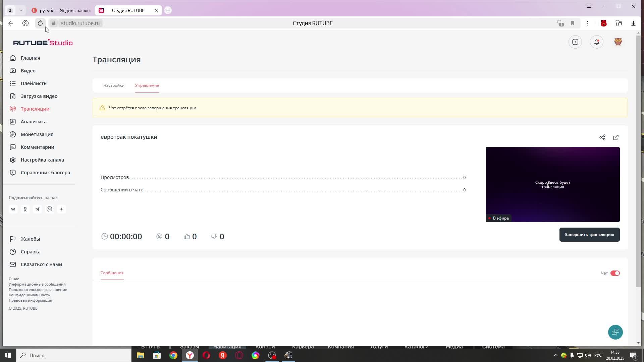Open Видео section in sidebar
644x362 pixels.
click(x=28, y=71)
